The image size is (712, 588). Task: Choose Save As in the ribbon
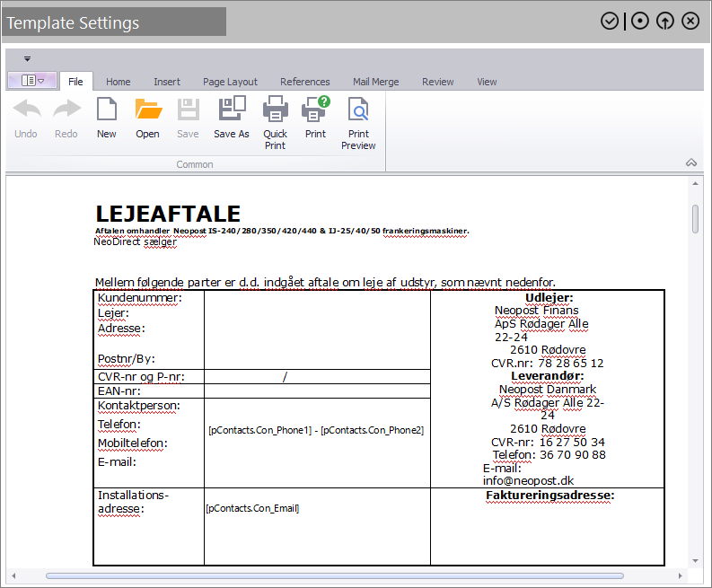click(x=232, y=117)
